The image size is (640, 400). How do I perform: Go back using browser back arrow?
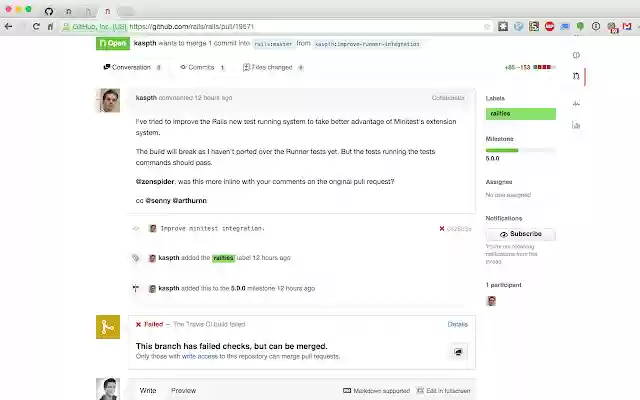click(x=8, y=27)
